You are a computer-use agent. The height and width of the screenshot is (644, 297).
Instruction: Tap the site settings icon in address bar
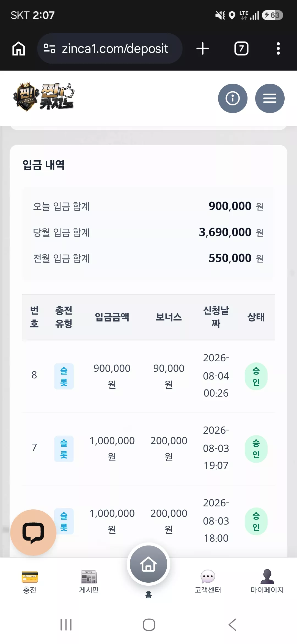click(50, 49)
